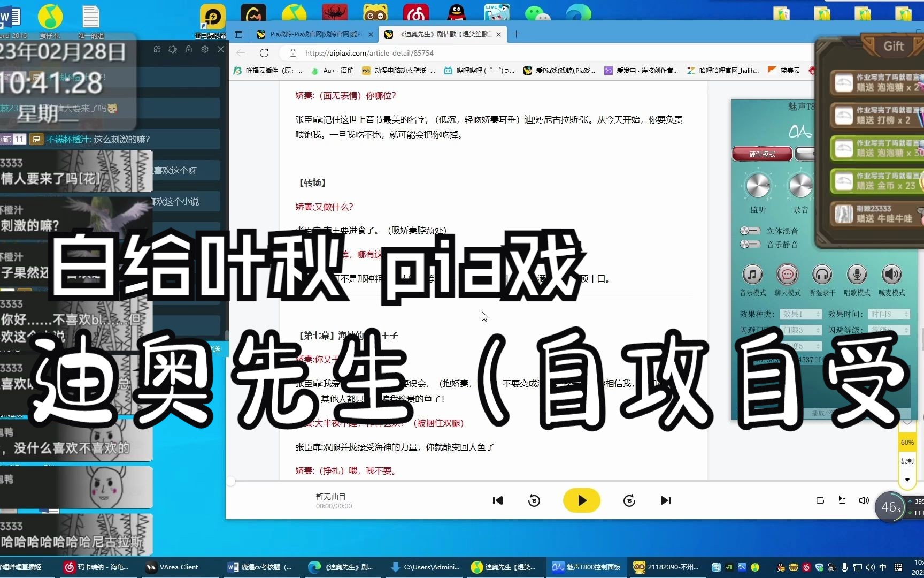Open 咩播云插件 bookmark
Image resolution: width=924 pixels, height=578 pixels.
click(268, 70)
